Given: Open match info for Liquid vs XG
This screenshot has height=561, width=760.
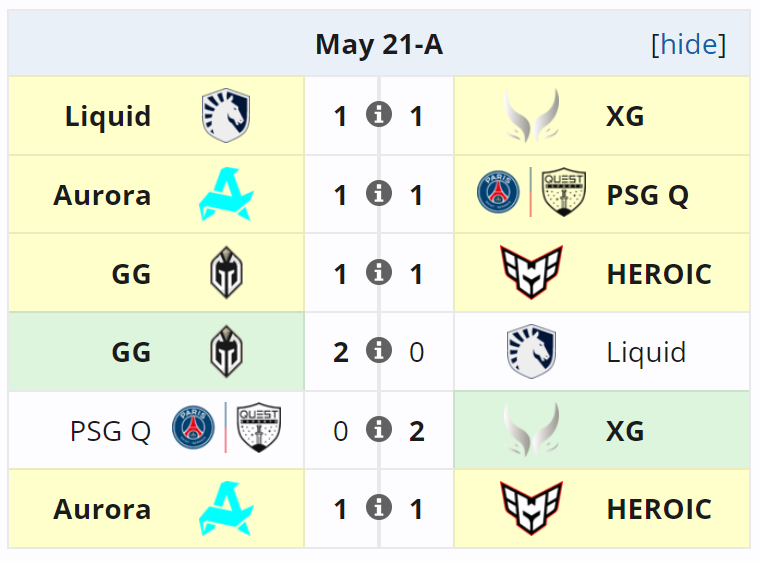Looking at the screenshot, I should [x=378, y=114].
